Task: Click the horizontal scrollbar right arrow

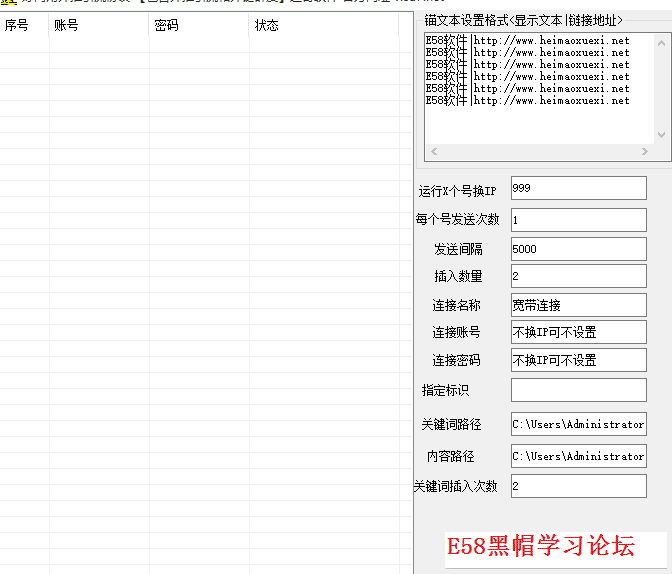Action: (646, 152)
